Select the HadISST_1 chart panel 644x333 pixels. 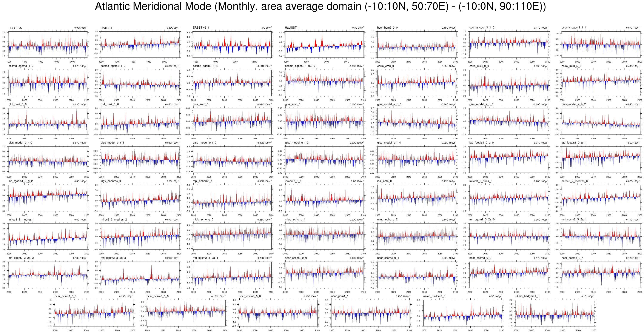324,45
